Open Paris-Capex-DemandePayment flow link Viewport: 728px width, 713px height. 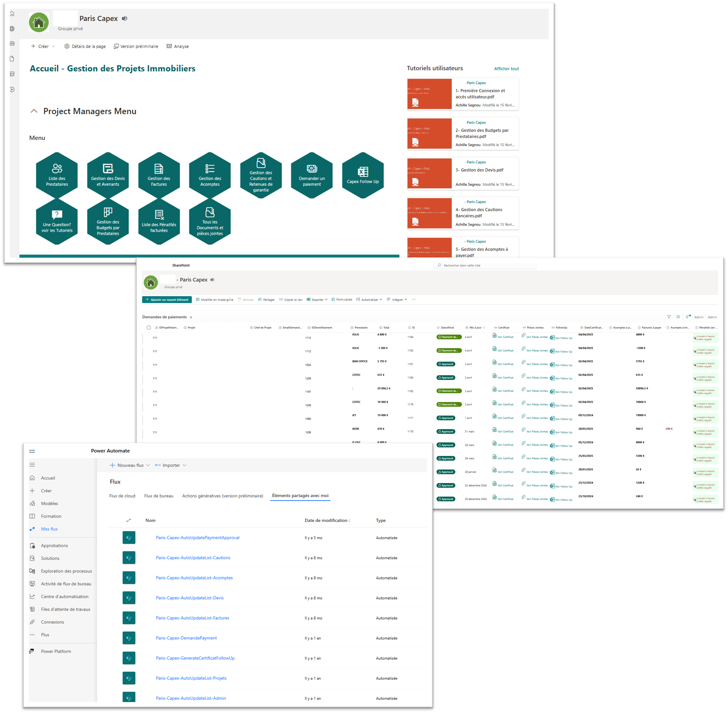(x=186, y=638)
